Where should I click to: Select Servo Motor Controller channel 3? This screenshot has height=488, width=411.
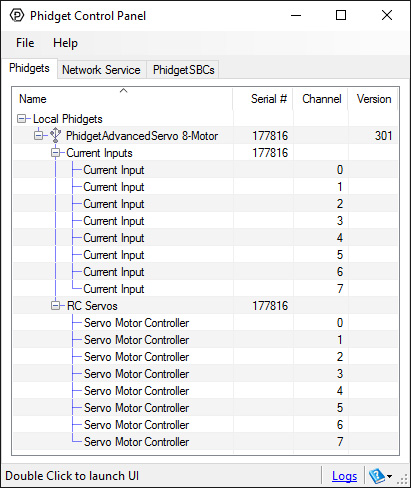point(206,374)
